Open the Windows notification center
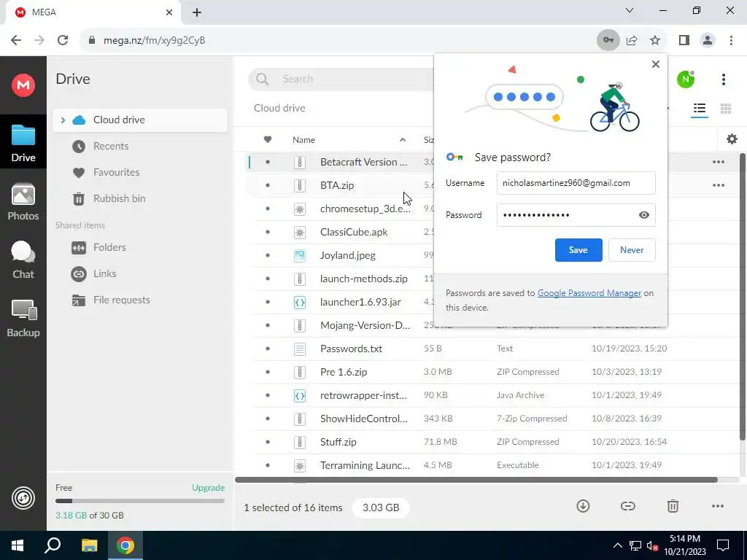Viewport: 747px width, 560px height. click(x=723, y=545)
